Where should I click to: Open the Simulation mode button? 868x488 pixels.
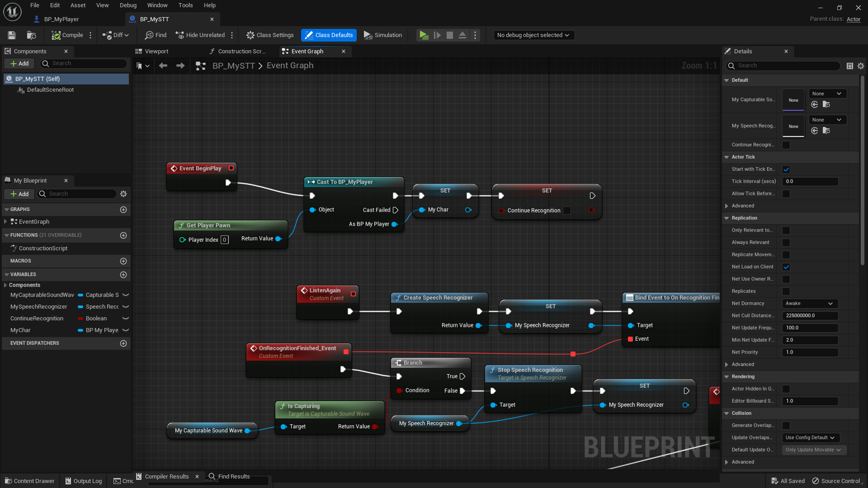pos(382,35)
